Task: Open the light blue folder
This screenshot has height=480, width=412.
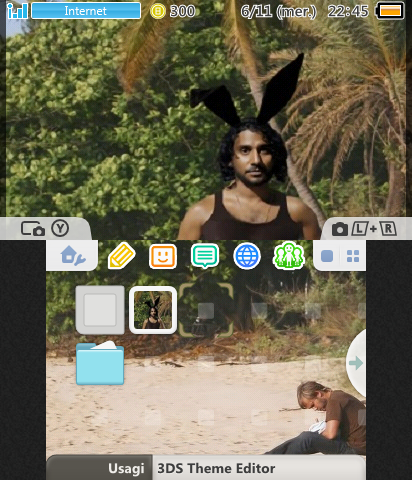Action: pyautogui.click(x=100, y=363)
